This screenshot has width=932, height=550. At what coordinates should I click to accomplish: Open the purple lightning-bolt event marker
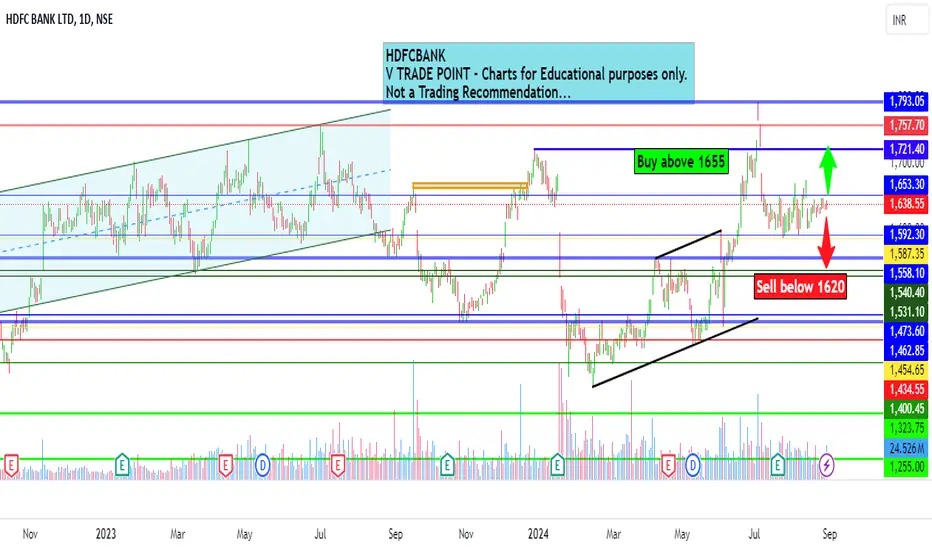[826, 465]
